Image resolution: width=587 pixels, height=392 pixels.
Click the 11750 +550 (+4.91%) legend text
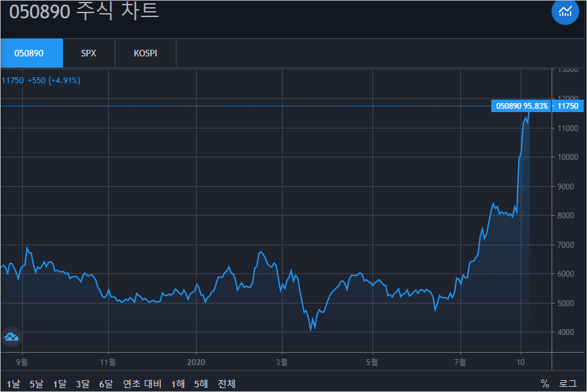pos(41,81)
